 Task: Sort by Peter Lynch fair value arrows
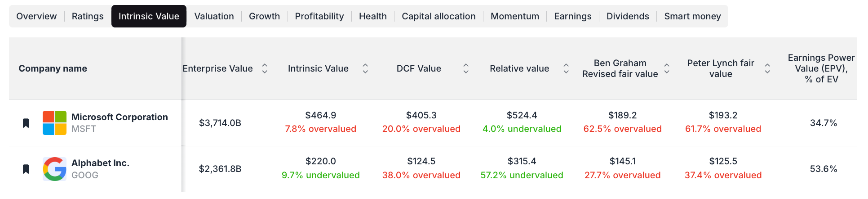[x=767, y=68]
